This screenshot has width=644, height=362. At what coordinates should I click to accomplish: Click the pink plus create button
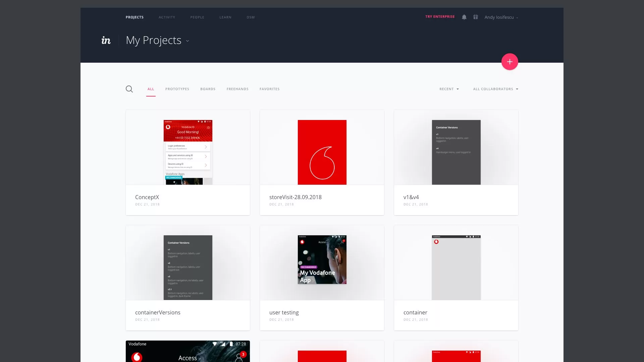tap(509, 62)
